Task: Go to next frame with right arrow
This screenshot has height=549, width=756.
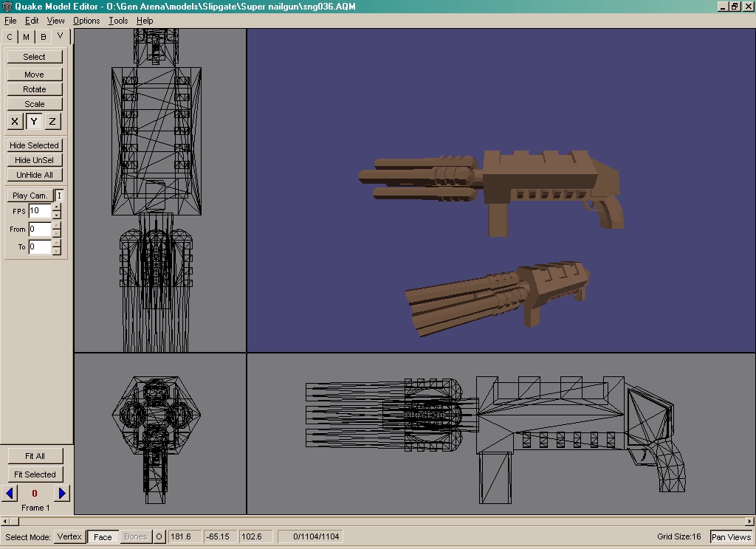Action: click(x=62, y=493)
